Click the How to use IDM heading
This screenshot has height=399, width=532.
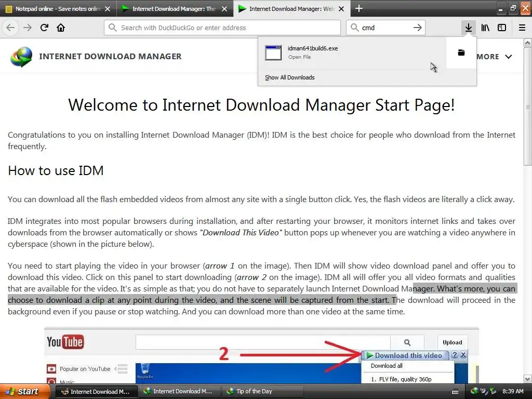[56, 170]
